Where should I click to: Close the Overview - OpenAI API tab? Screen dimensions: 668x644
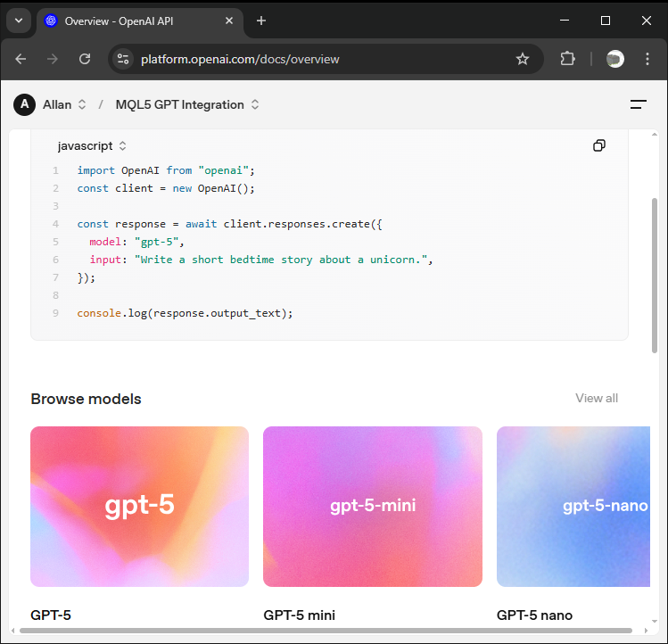coord(229,21)
